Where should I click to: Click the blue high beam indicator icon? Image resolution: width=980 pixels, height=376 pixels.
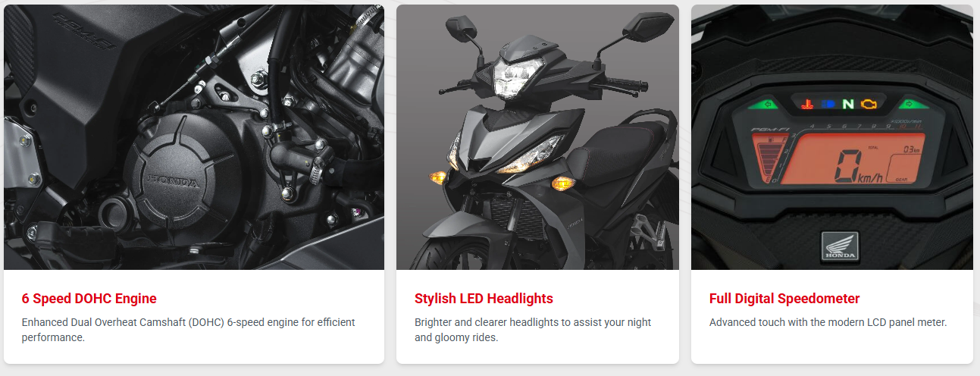(x=828, y=104)
